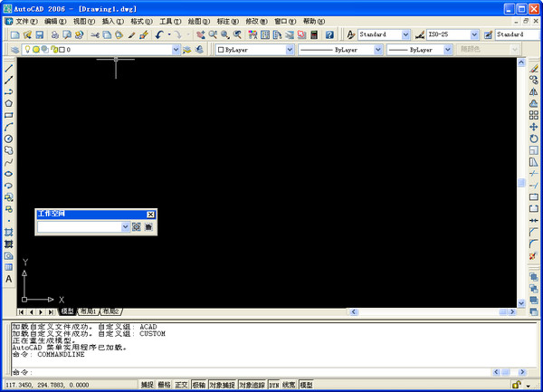
Task: Select the Hatch tool
Action: click(9, 233)
